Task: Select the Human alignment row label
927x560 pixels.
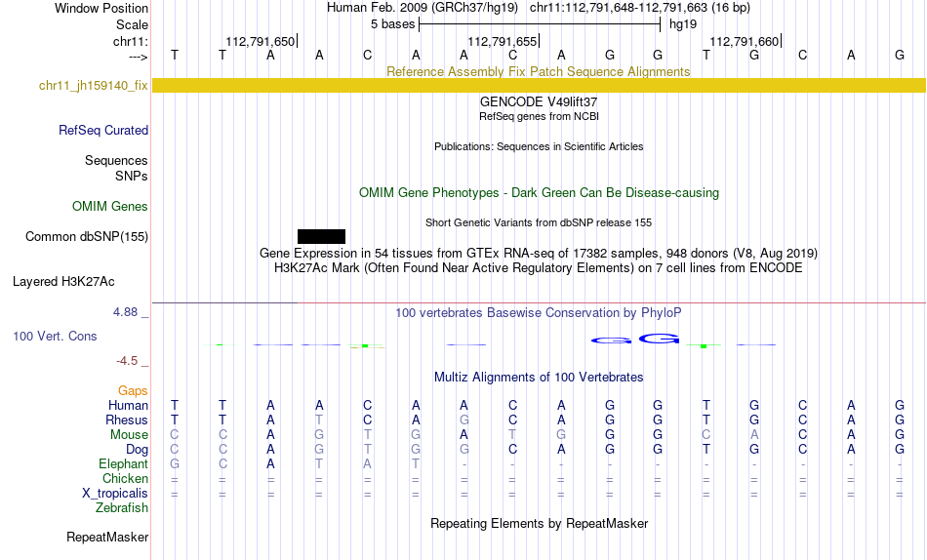Action: 128,405
